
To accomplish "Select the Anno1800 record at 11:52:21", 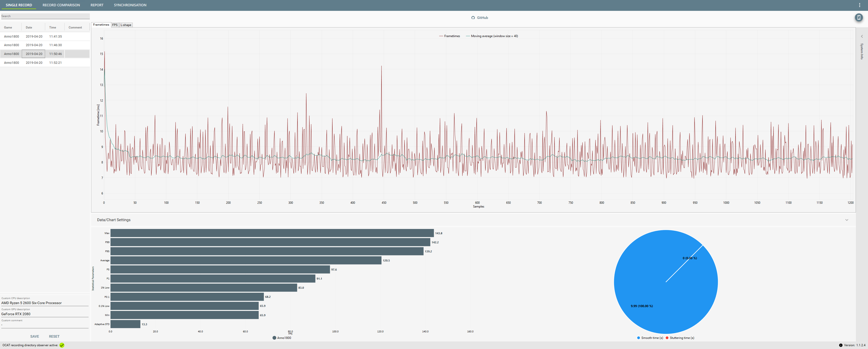I will click(x=45, y=63).
